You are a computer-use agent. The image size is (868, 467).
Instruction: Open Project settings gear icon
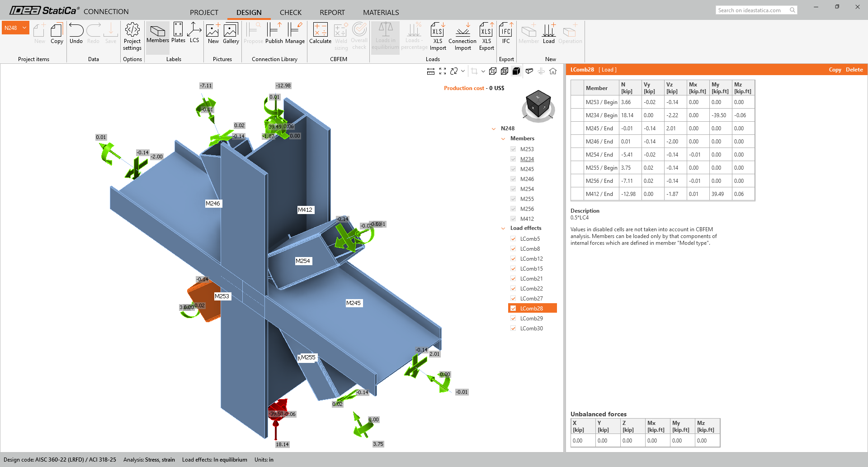[x=132, y=30]
